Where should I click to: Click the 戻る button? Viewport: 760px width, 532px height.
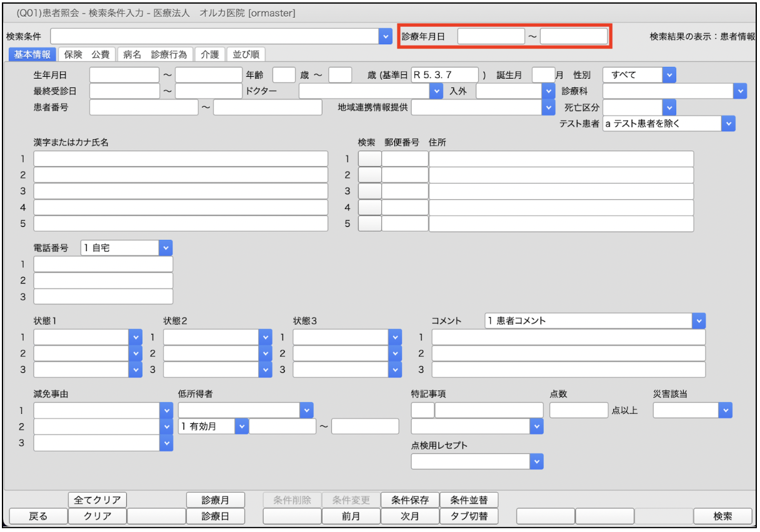pyautogui.click(x=38, y=516)
